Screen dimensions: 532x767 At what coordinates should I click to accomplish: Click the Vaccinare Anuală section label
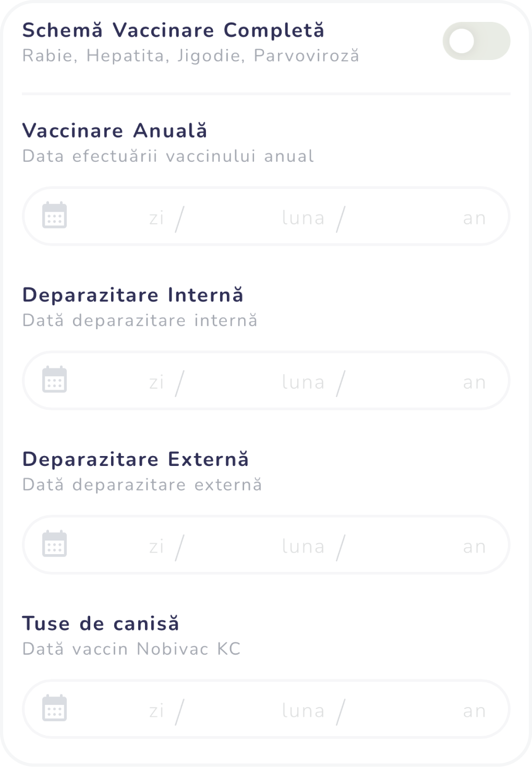click(115, 130)
